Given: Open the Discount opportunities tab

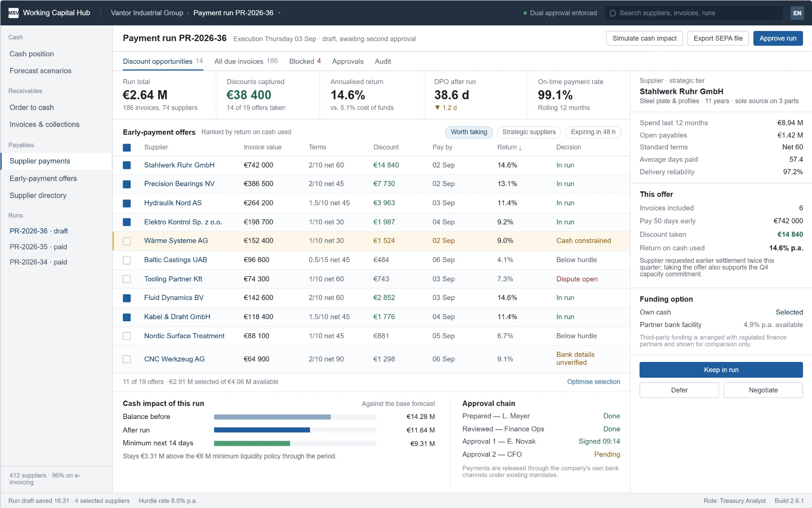Looking at the screenshot, I should coord(163,61).
